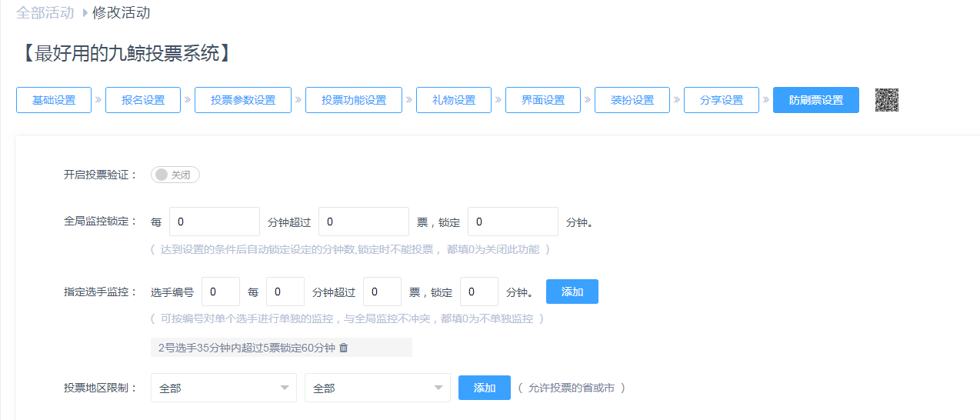Select the 防刷票设置 tab
This screenshot has height=420, width=980.
pos(816,100)
